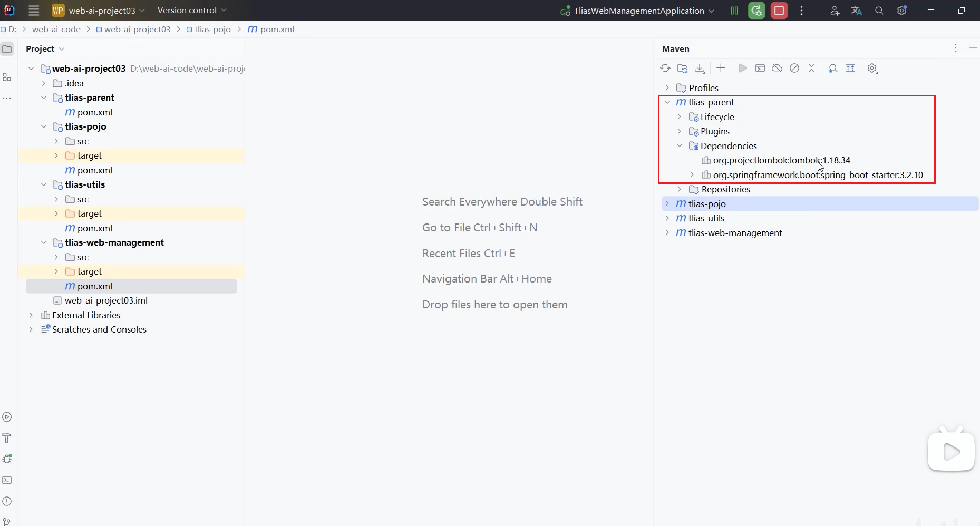Click the D: drive breadcrumb
This screenshot has height=526, width=980.
click(8, 30)
